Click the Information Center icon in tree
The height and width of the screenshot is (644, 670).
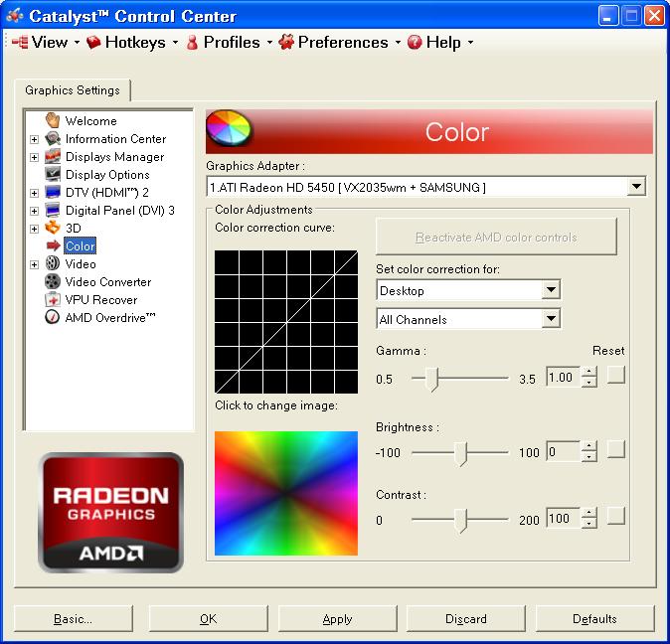(x=53, y=138)
